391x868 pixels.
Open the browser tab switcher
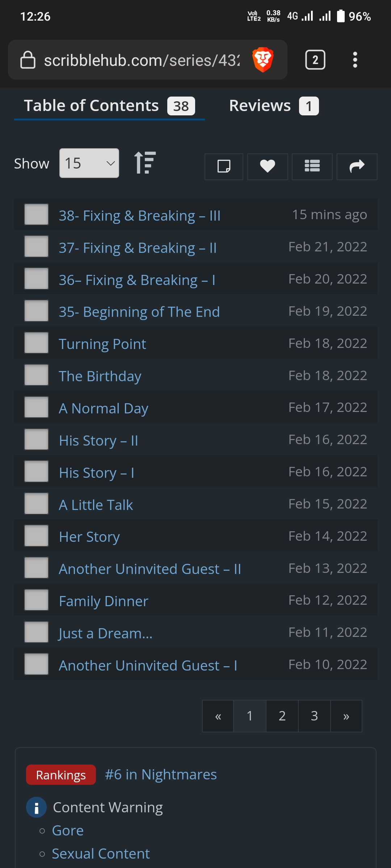click(x=315, y=60)
